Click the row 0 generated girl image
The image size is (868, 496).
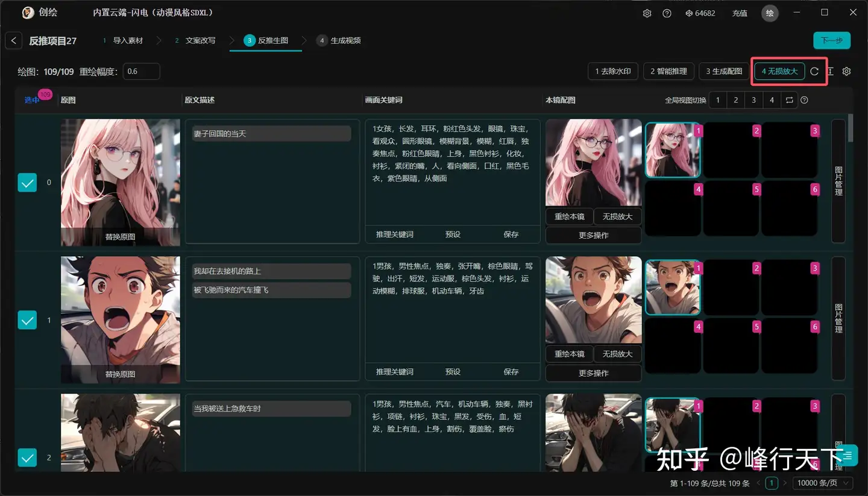click(x=594, y=163)
